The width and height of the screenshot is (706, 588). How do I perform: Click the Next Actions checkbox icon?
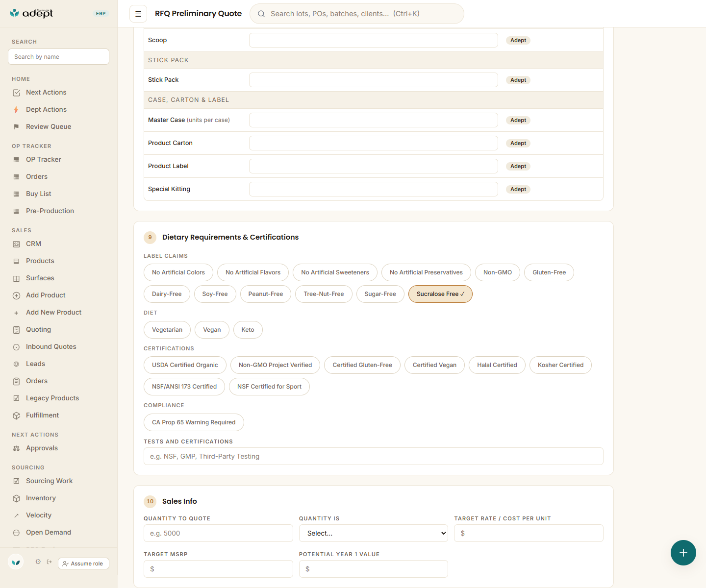click(x=16, y=93)
